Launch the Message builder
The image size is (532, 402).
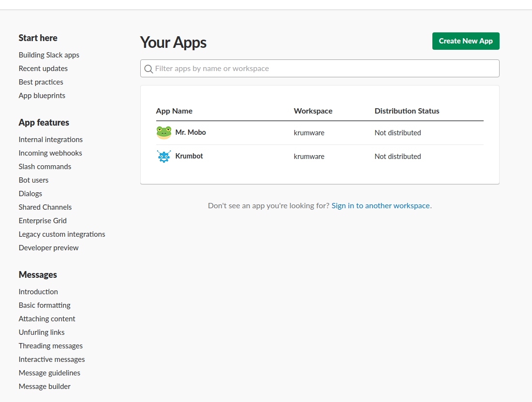coord(44,387)
